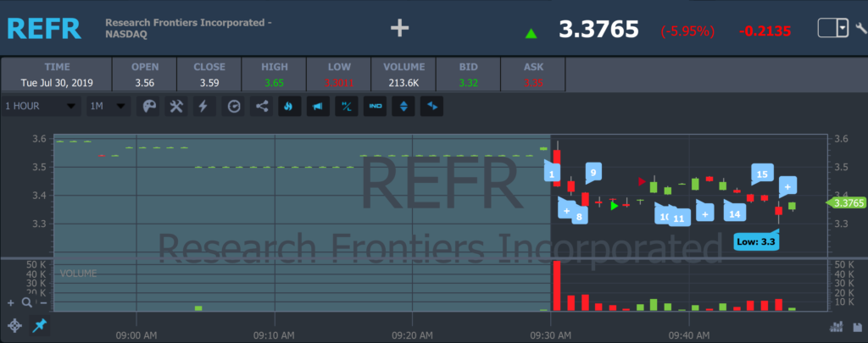Click the megaphone news icon
Screen dimensions: 868x343
point(317,106)
